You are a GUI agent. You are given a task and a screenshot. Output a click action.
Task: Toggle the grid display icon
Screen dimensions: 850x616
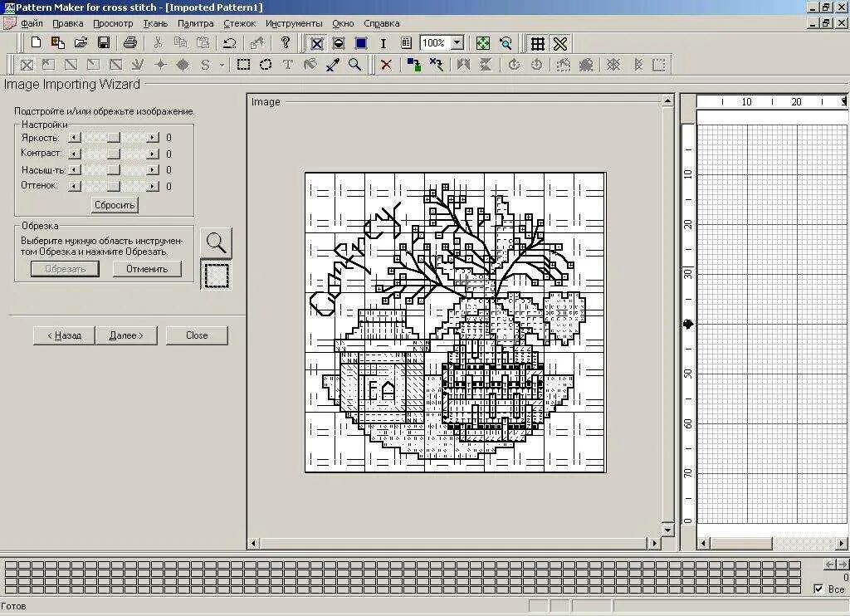[537, 43]
